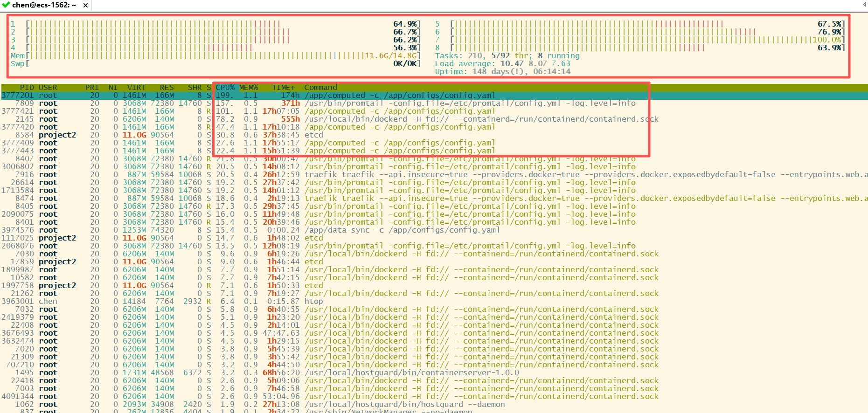The width and height of the screenshot is (868, 413).
Task: Click the TIME+ column header
Action: (x=283, y=88)
